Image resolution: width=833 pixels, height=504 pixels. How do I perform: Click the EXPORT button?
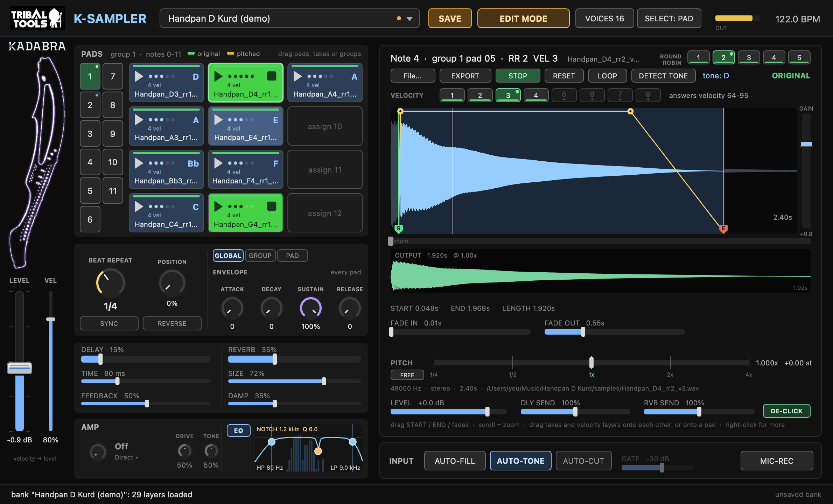pos(465,76)
